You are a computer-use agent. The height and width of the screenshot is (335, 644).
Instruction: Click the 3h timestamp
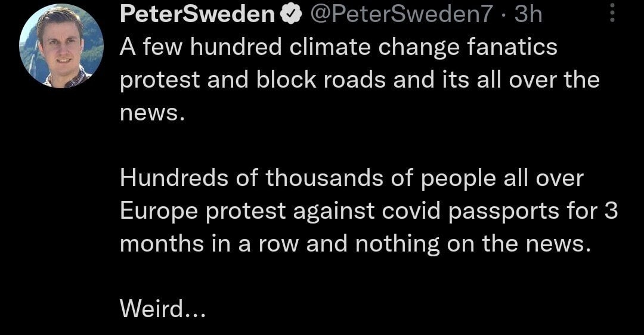(528, 15)
